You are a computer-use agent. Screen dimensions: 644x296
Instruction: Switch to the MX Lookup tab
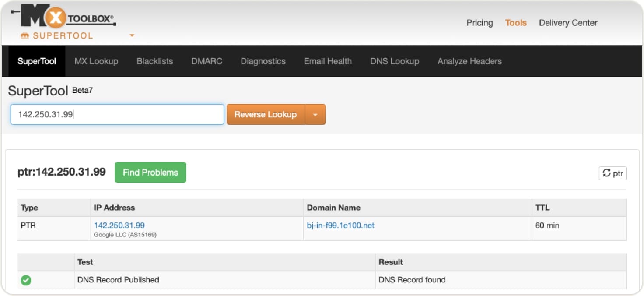click(96, 61)
